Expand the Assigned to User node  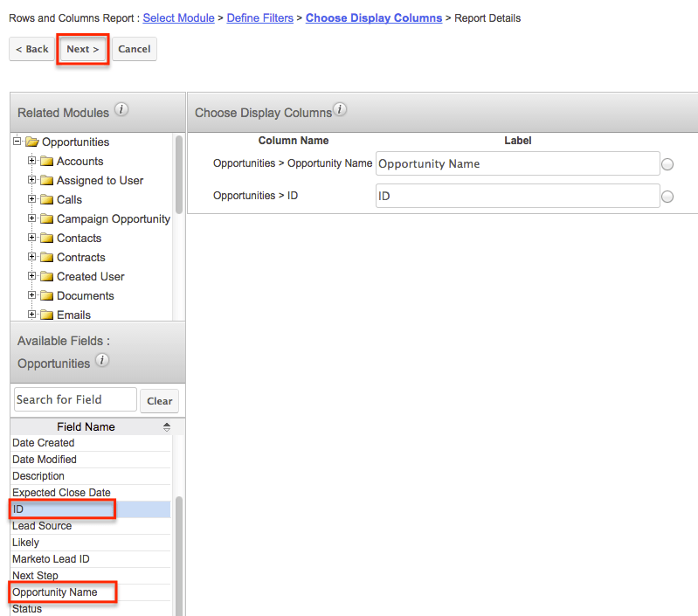[31, 179]
